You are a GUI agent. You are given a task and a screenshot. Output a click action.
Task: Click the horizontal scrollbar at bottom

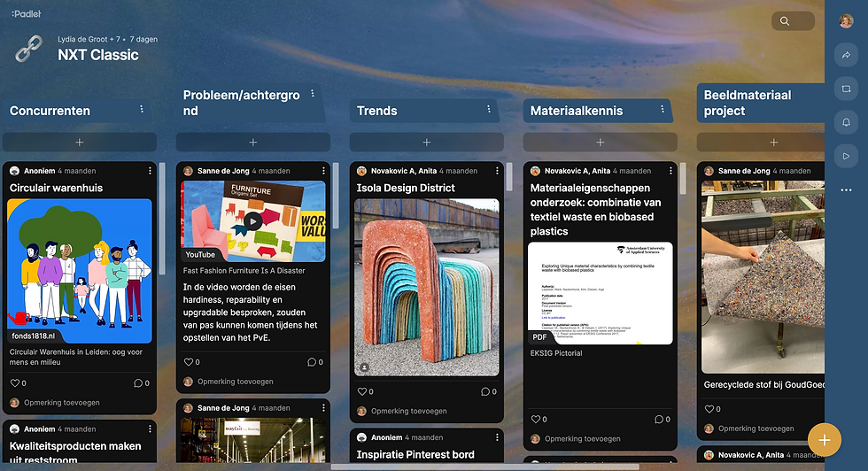485,467
